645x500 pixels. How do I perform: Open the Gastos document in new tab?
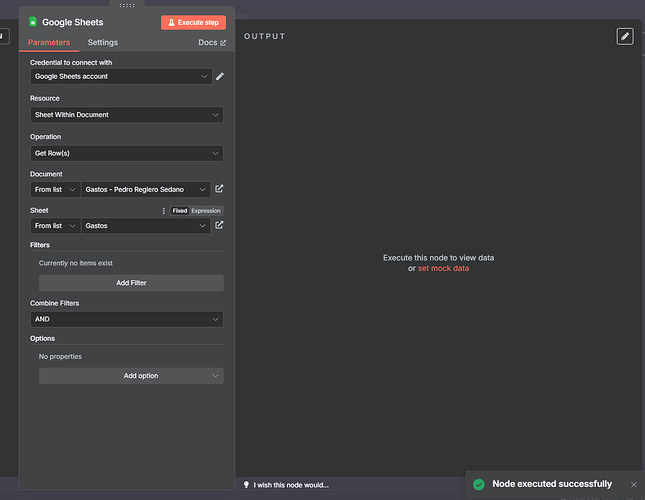click(x=219, y=189)
